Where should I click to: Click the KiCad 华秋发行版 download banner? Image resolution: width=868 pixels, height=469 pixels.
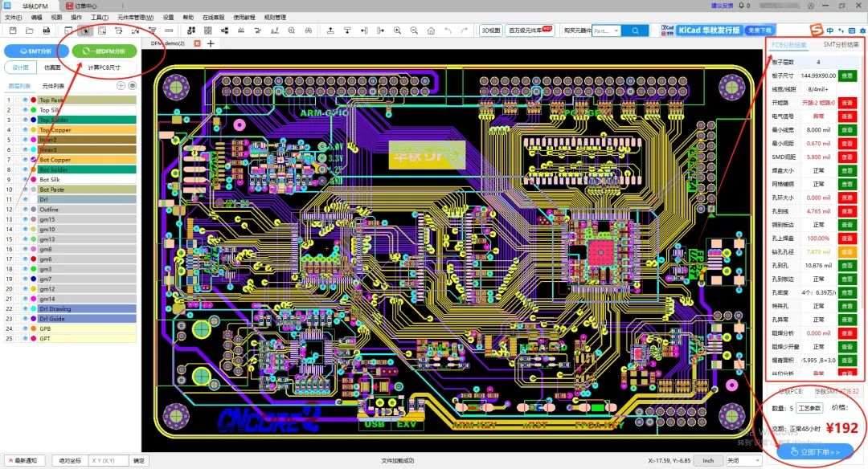[718, 31]
